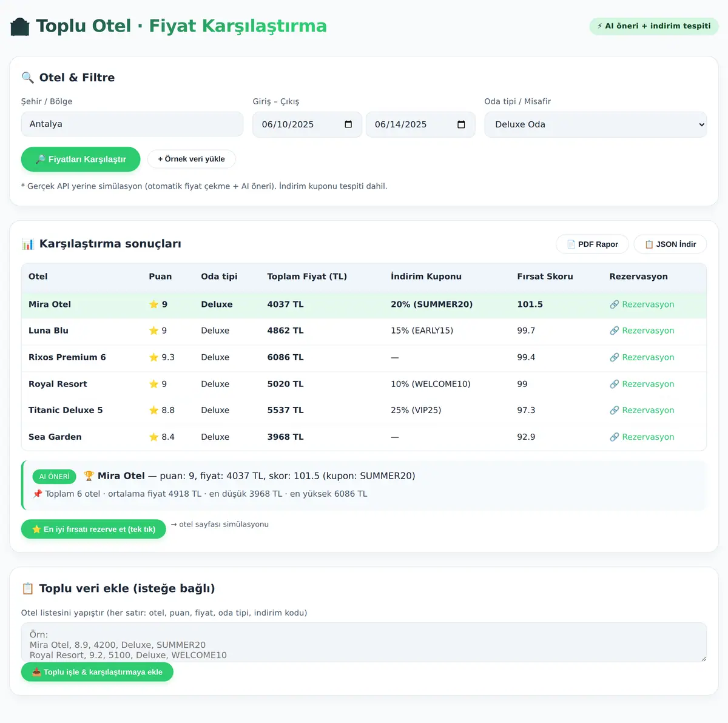The width and height of the screenshot is (728, 723).
Task: Expand the Deluxe Oda room type dropdown
Action: (595, 124)
